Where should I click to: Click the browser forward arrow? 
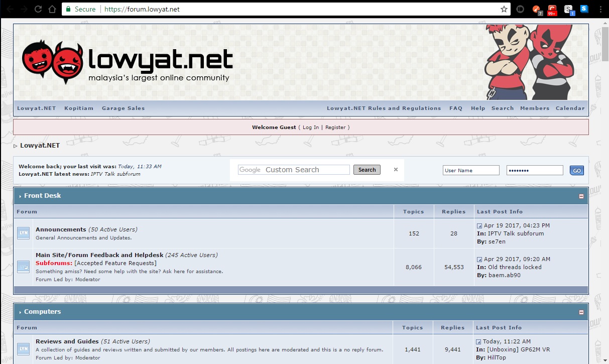tap(24, 9)
